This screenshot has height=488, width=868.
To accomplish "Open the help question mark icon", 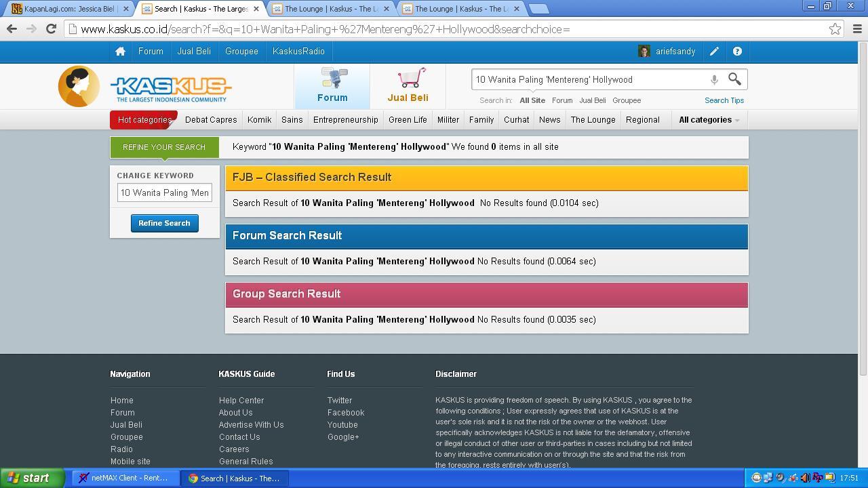I will tap(737, 52).
